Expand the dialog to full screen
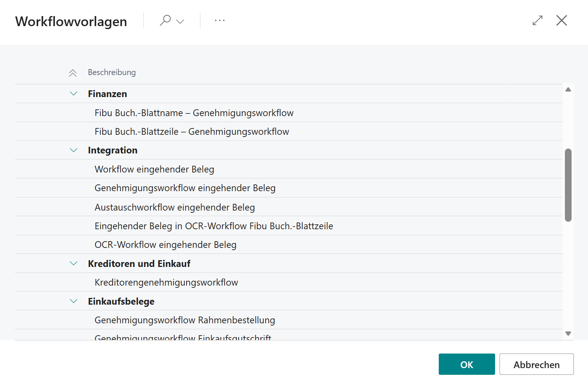The image size is (588, 389). 537,21
